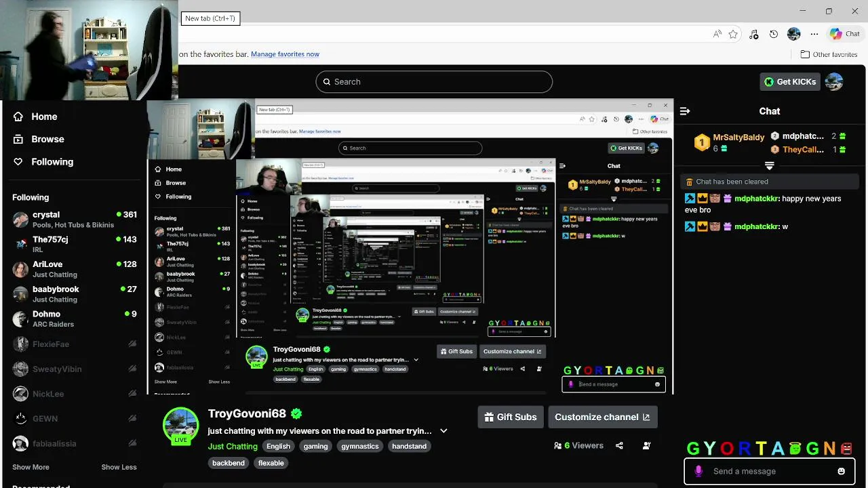868x488 pixels.
Task: Open the browser History icon
Action: click(x=774, y=34)
